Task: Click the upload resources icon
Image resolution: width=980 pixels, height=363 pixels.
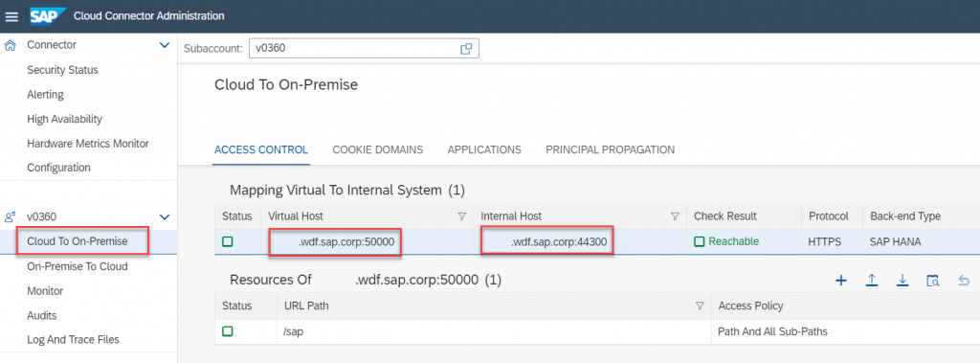Action: point(872,281)
